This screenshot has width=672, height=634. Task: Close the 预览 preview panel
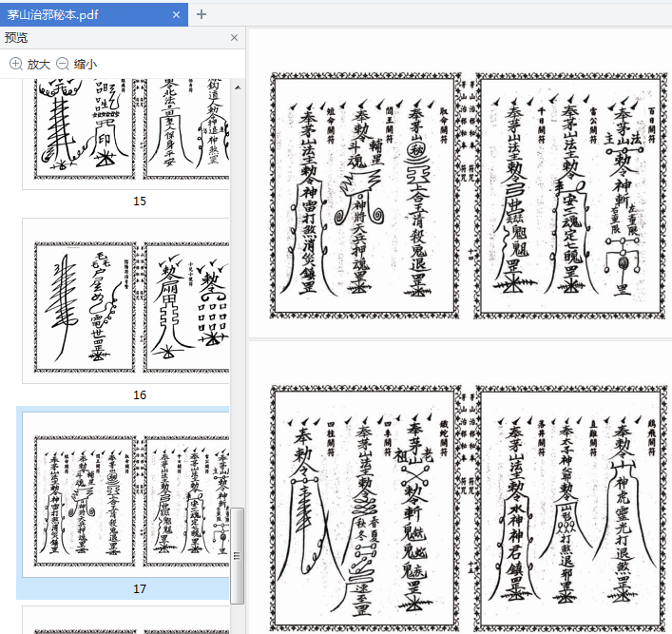pyautogui.click(x=234, y=38)
